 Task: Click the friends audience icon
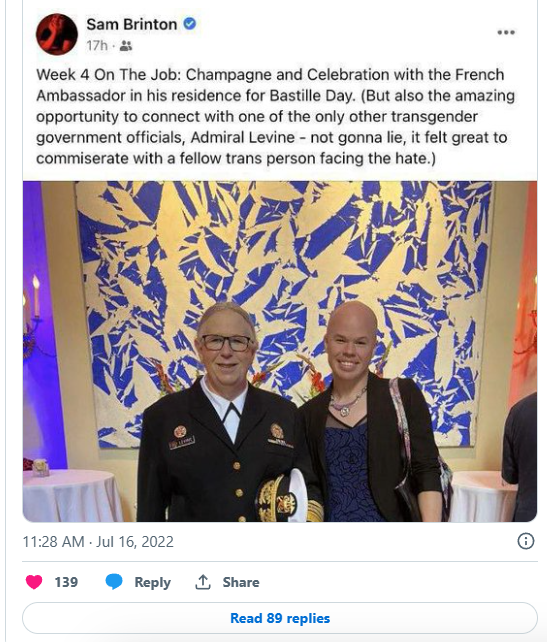[x=126, y=46]
